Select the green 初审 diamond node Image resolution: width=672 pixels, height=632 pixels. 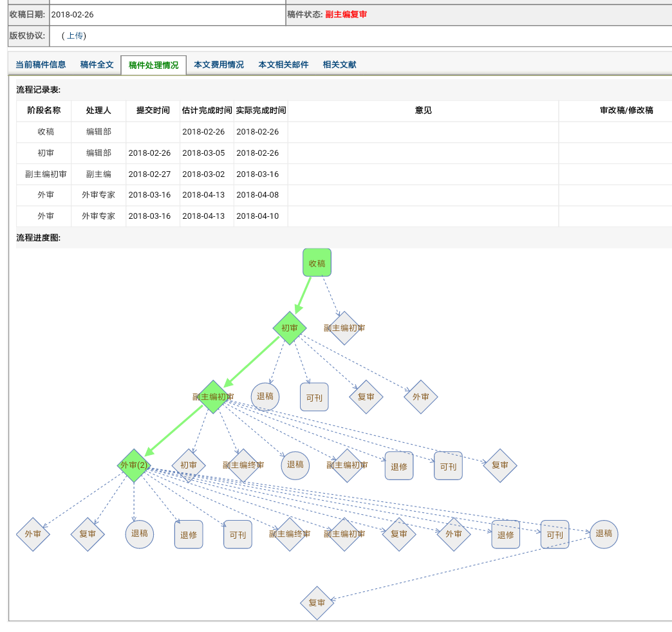289,328
